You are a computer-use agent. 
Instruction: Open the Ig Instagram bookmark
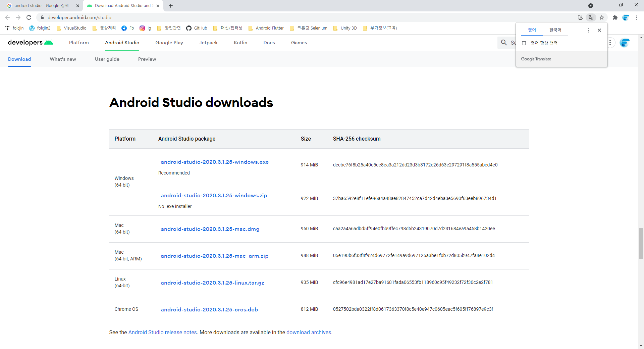point(146,28)
